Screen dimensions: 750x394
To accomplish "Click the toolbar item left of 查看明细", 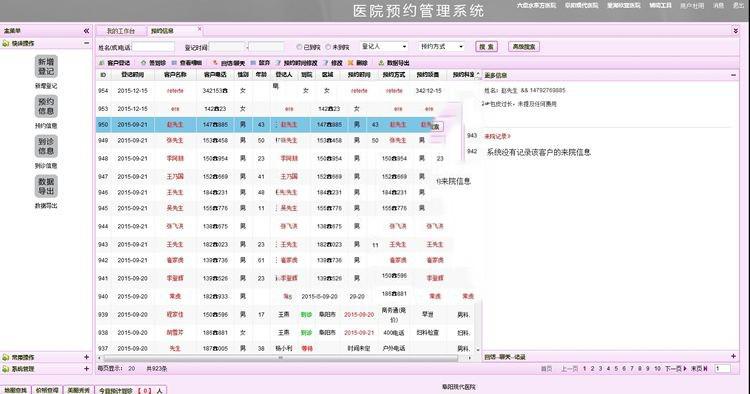I will pyautogui.click(x=153, y=63).
